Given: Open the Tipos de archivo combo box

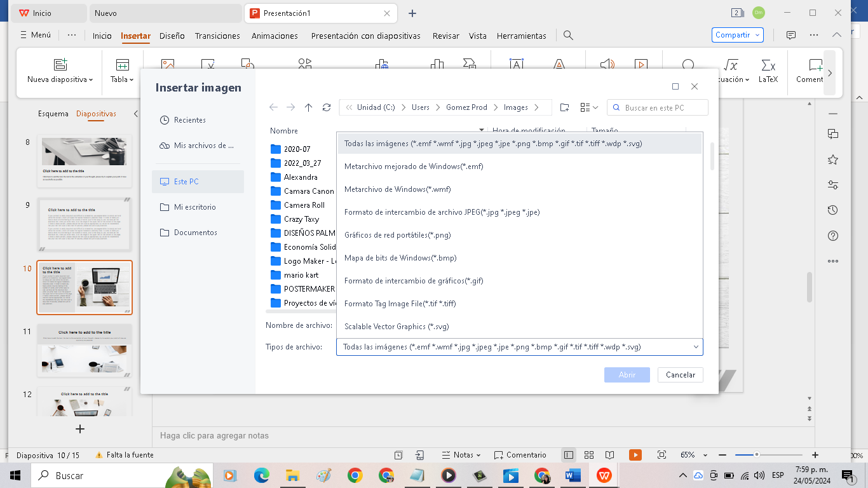Looking at the screenshot, I should click(x=520, y=347).
